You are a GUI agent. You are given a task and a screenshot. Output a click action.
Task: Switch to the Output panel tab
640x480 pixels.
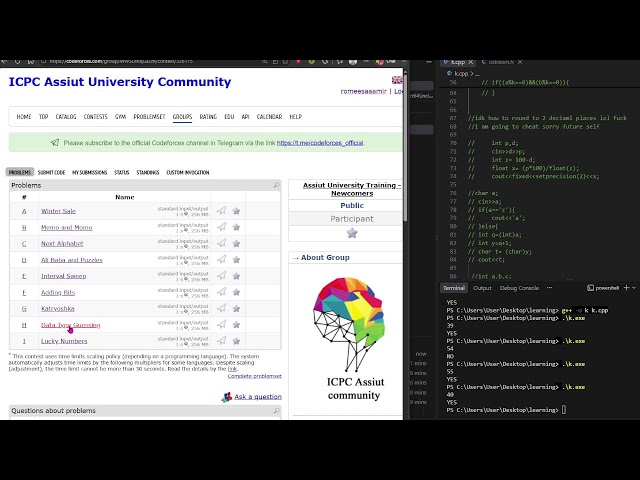(482, 288)
